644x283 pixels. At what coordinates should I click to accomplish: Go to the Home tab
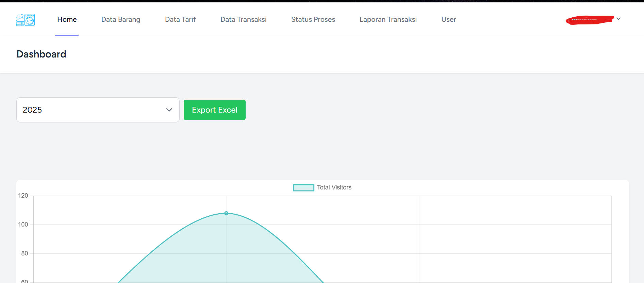[x=67, y=19]
